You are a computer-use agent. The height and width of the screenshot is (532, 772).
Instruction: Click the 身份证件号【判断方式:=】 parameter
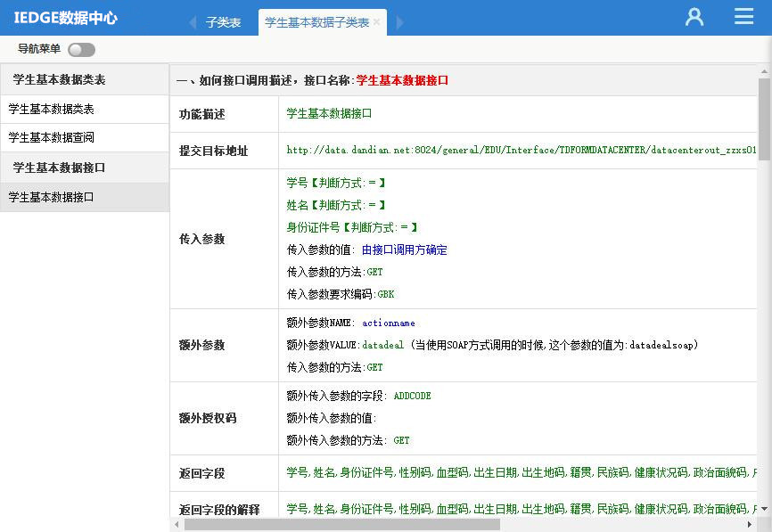352,227
